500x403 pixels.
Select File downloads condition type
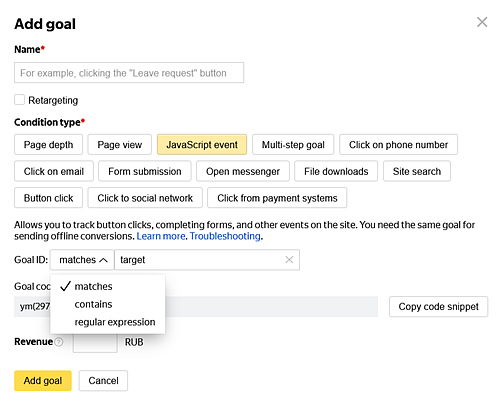[x=336, y=171]
